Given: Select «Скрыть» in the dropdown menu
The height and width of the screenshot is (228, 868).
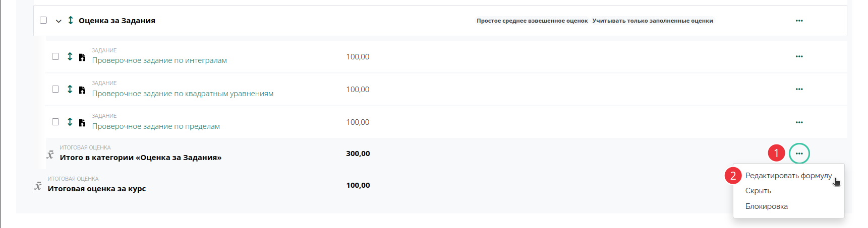Looking at the screenshot, I should 758,191.
